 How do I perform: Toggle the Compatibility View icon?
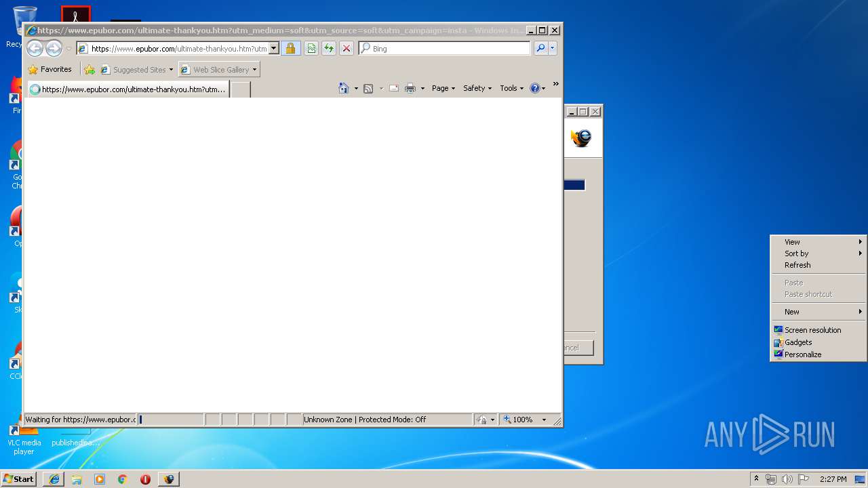[x=311, y=48]
